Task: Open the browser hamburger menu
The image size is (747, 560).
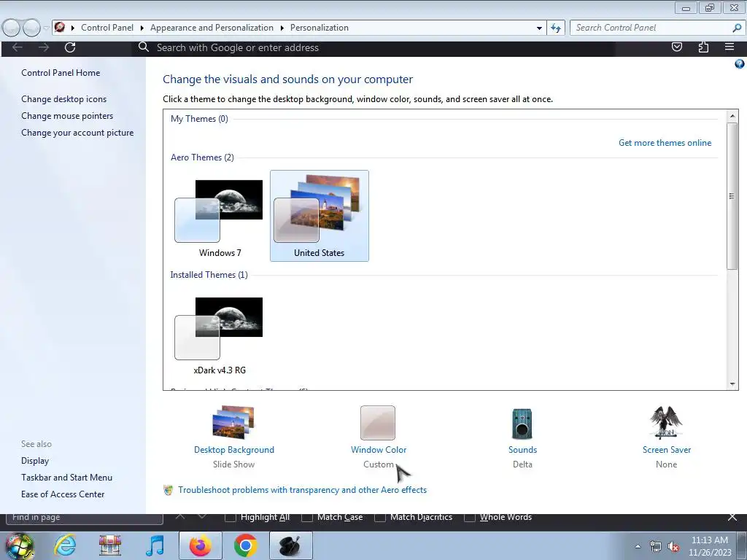Action: click(729, 47)
